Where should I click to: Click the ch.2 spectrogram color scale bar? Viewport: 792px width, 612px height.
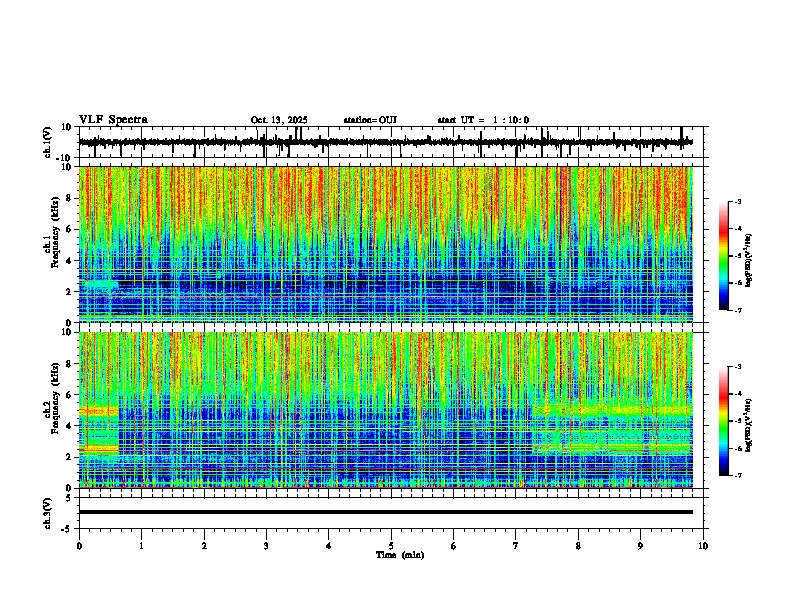[724, 421]
